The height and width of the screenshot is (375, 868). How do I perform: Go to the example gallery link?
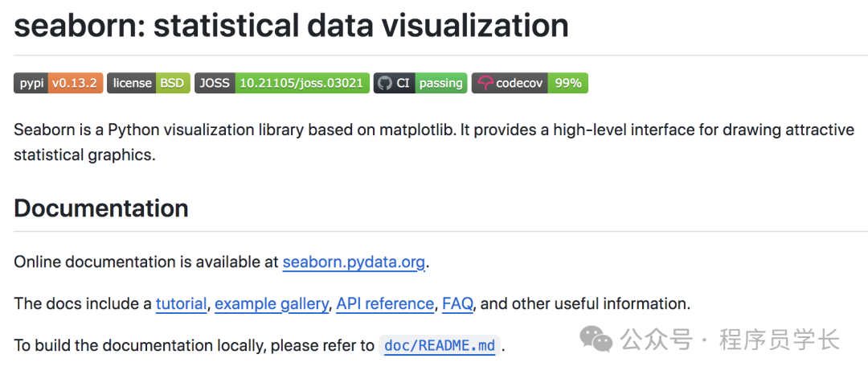point(272,304)
